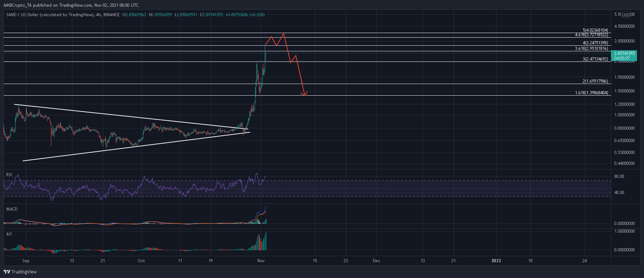Click the MACD indicator label
Screen dimensions: 644x278
pyautogui.click(x=12, y=209)
